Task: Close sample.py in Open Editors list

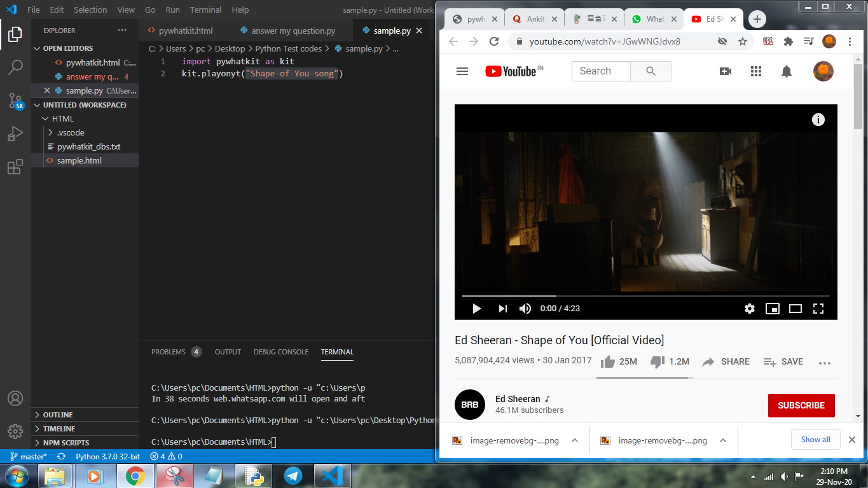Action: [46, 90]
